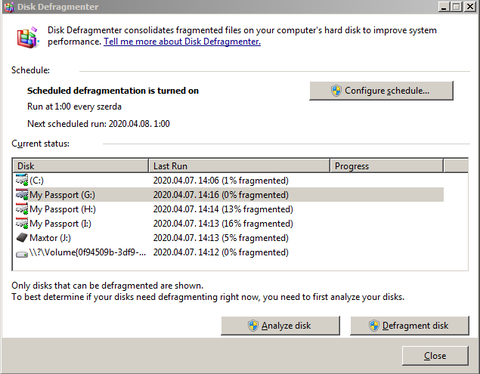This screenshot has width=480, height=374.
Task: Click 'Run at 1:00 every szerda' text
Action: (74, 107)
